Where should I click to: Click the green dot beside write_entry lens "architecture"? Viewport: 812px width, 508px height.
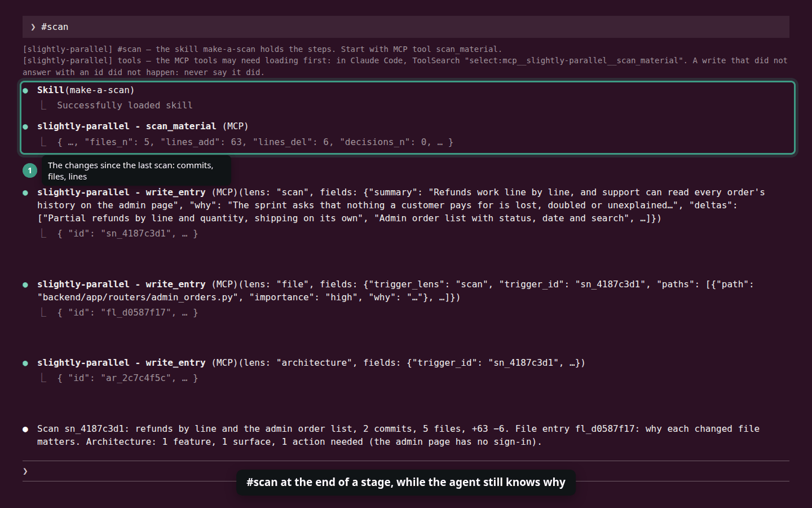pyautogui.click(x=25, y=363)
